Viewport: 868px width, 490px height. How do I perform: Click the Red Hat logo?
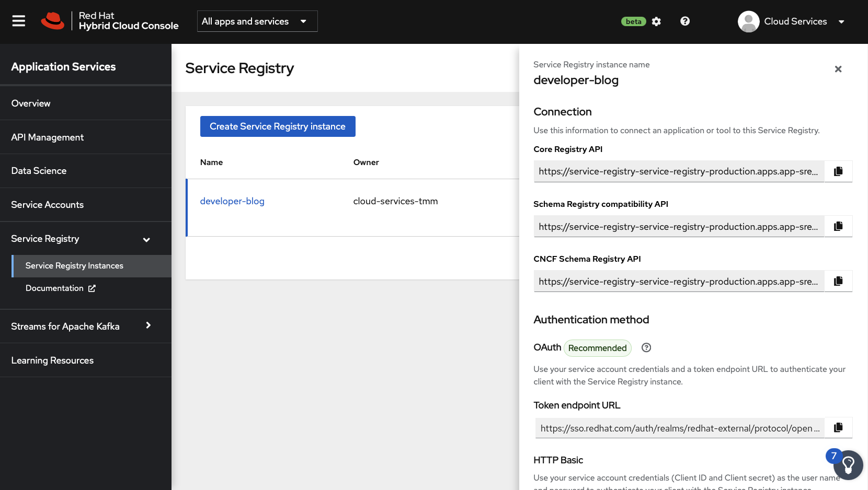pyautogui.click(x=53, y=21)
